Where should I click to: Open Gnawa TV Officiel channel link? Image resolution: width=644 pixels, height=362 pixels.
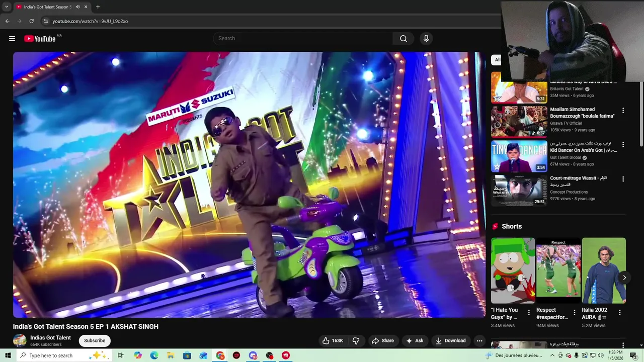[x=566, y=123]
